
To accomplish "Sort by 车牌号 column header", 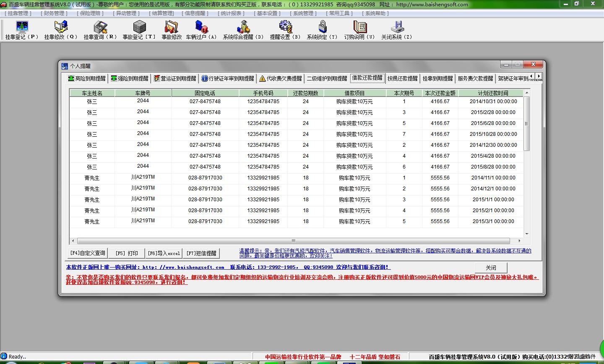I will 143,93.
